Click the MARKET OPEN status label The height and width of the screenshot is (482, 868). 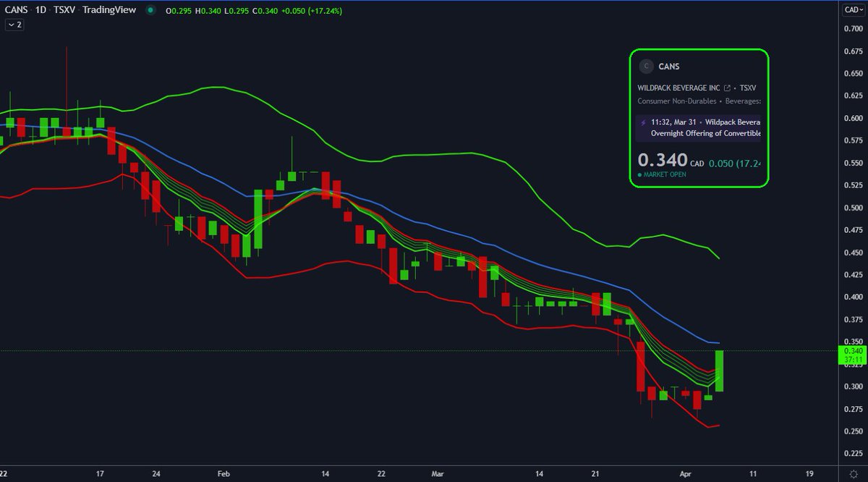pyautogui.click(x=664, y=174)
